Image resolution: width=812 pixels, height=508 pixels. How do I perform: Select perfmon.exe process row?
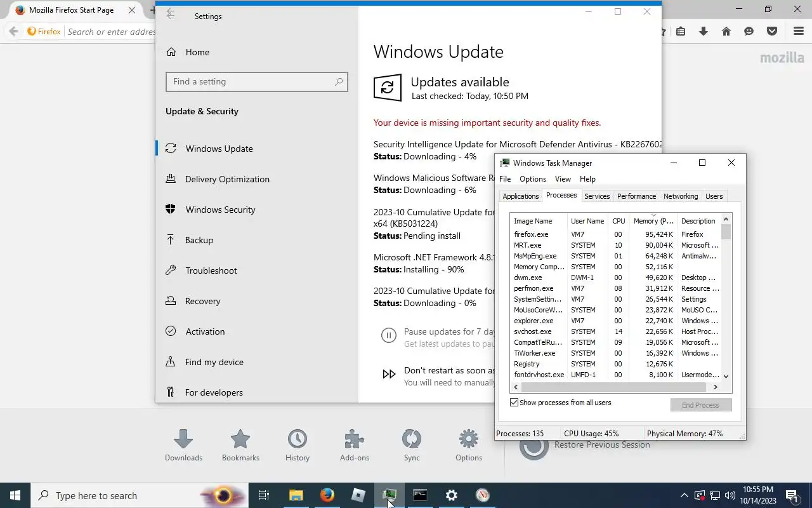pos(615,288)
